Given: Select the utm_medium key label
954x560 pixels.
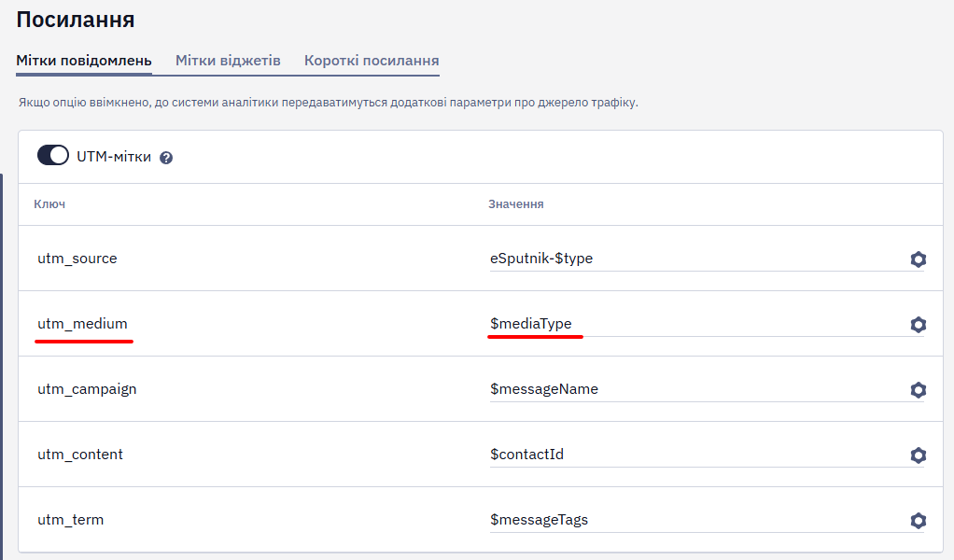Looking at the screenshot, I should 83,324.
